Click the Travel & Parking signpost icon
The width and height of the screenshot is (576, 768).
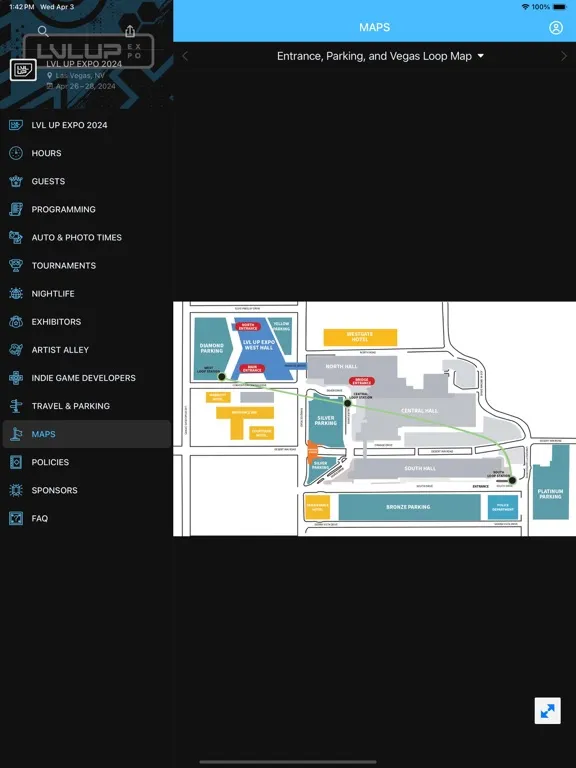click(x=16, y=406)
